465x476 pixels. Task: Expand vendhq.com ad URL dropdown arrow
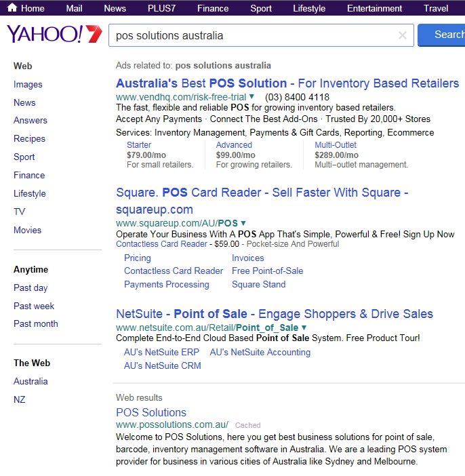coord(252,97)
